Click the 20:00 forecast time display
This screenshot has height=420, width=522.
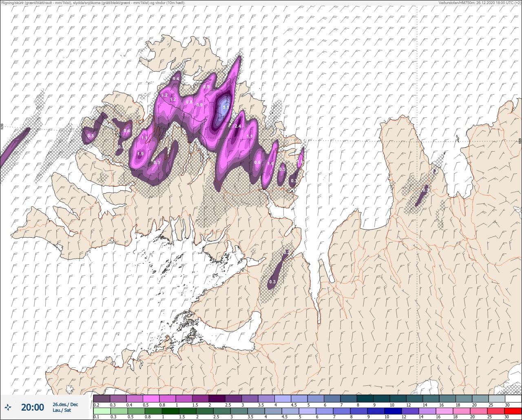pyautogui.click(x=33, y=407)
